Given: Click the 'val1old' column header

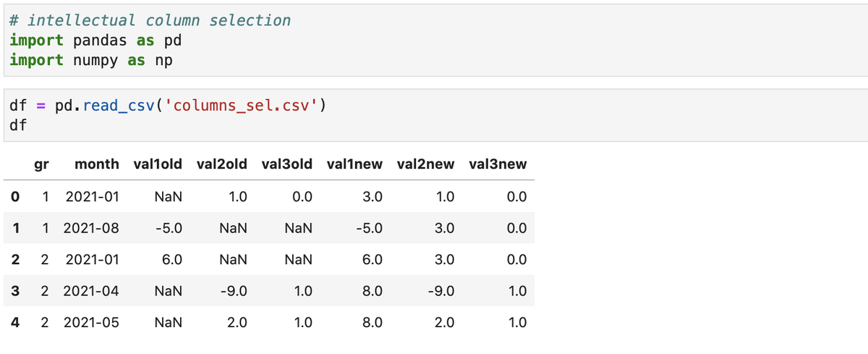Looking at the screenshot, I should click(158, 164).
